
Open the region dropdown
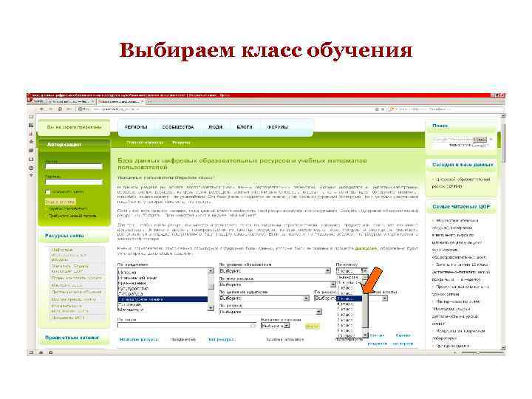(x=270, y=312)
